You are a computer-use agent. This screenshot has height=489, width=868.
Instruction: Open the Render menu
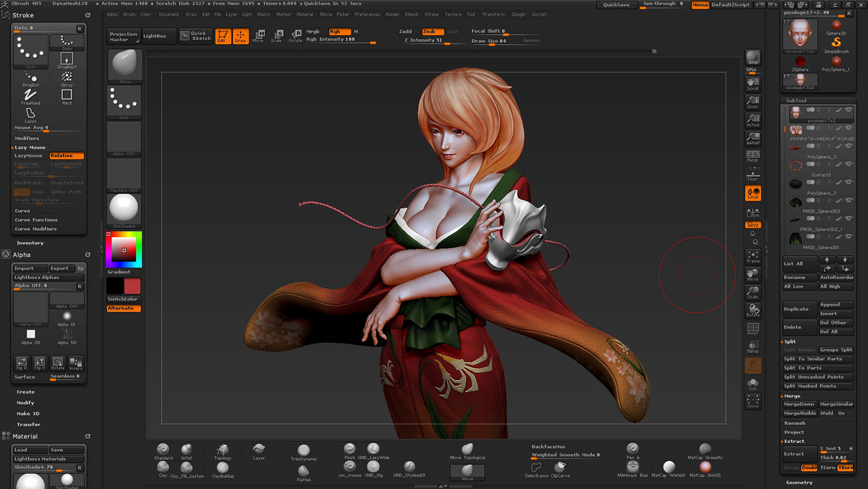point(392,14)
